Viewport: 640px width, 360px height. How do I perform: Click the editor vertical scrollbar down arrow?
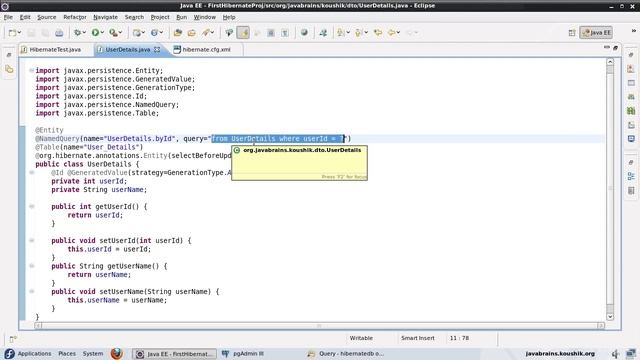pyautogui.click(x=610, y=317)
